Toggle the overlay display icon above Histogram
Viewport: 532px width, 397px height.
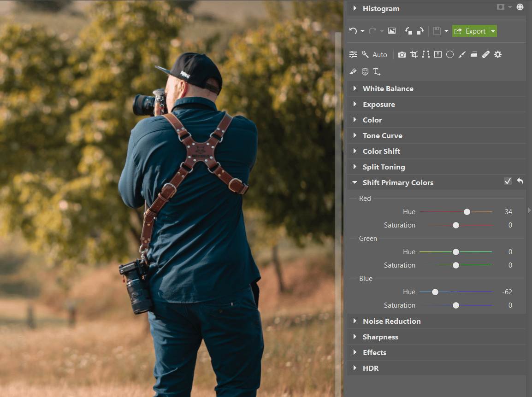pos(500,7)
